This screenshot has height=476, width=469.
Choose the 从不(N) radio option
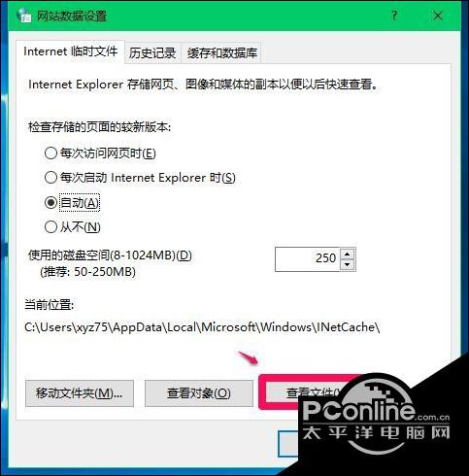pos(73,227)
